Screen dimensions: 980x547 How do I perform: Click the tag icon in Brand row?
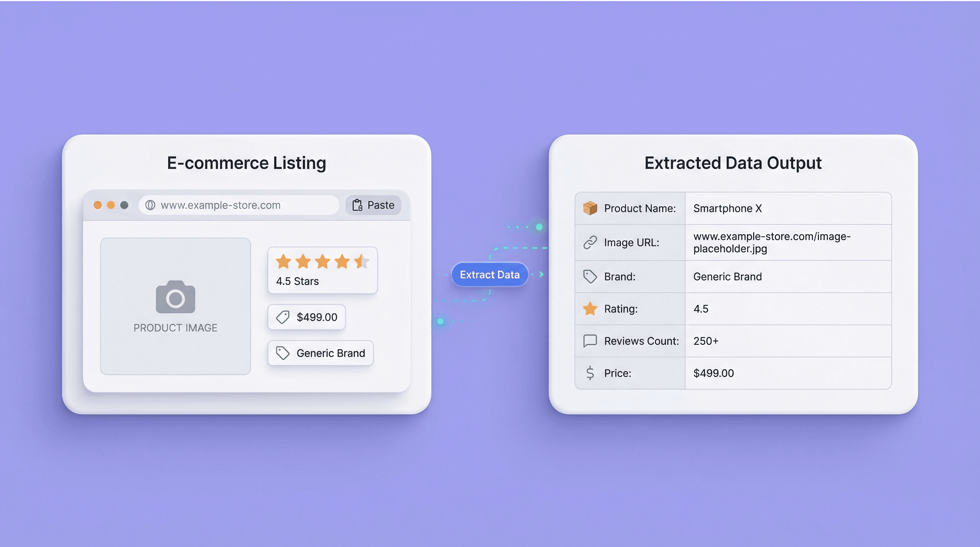tap(590, 277)
